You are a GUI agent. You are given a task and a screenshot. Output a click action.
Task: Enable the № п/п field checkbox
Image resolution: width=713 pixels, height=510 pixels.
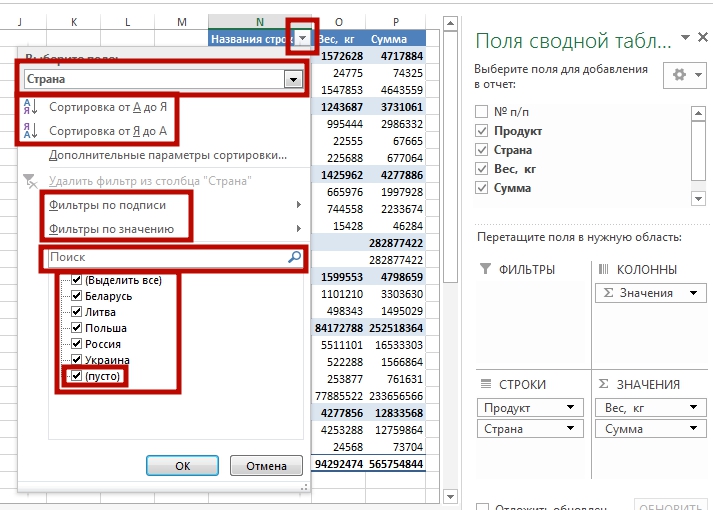coord(483,112)
